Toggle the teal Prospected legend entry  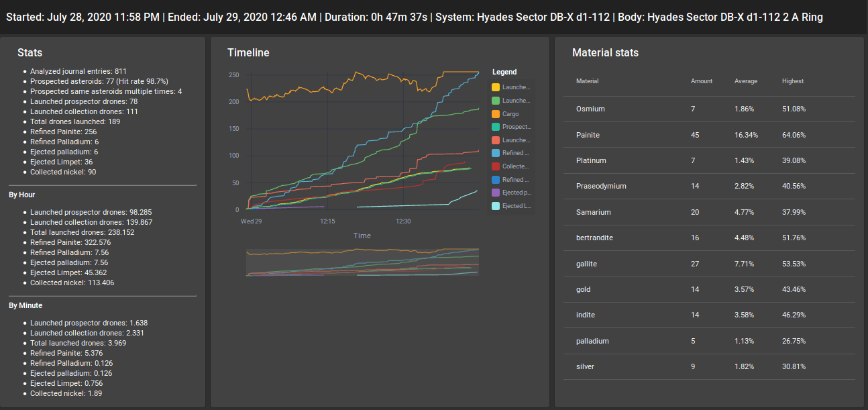coord(511,127)
